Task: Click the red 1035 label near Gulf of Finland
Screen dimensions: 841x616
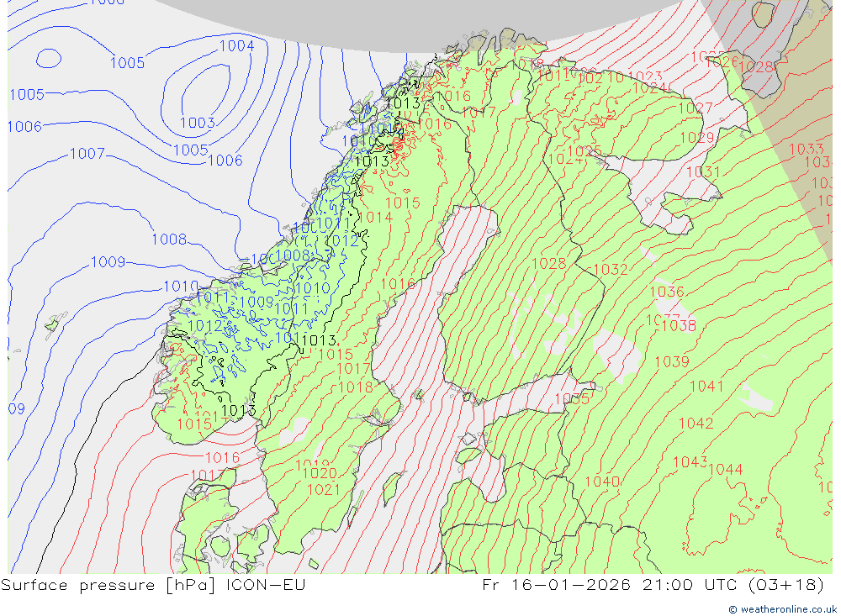Action: [x=572, y=399]
